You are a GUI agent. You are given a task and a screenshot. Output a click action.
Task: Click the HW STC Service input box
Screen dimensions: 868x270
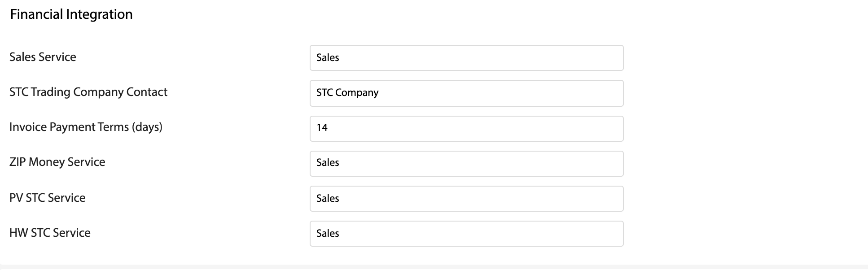point(466,233)
